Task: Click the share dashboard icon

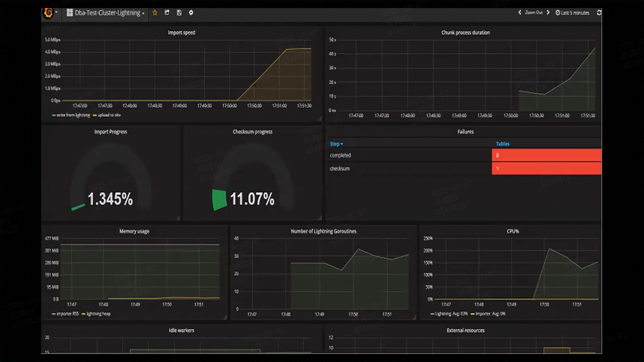Action: pos(167,13)
